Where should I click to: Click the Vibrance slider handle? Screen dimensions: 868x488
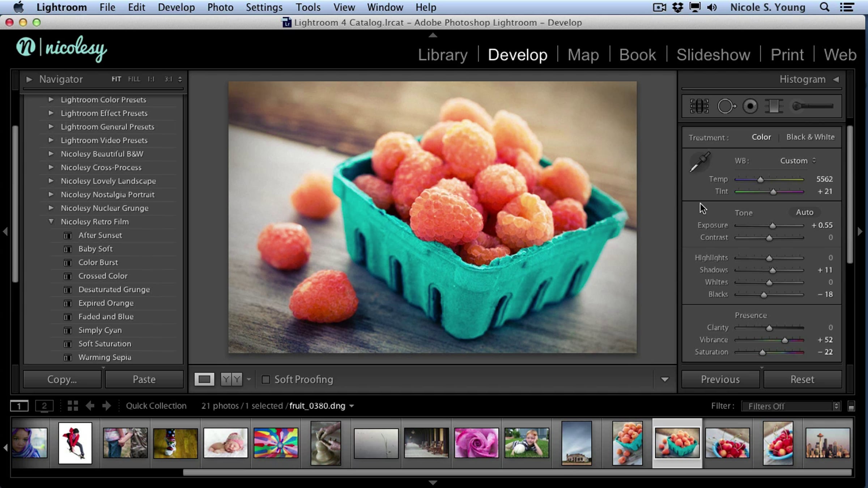coord(784,340)
